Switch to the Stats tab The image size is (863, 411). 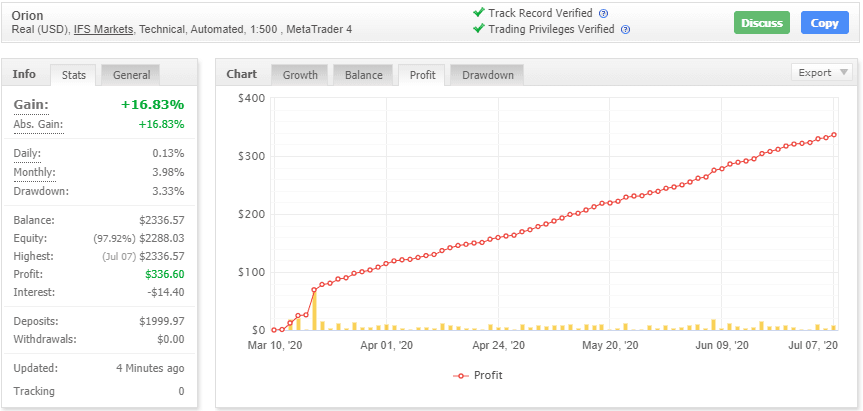74,75
